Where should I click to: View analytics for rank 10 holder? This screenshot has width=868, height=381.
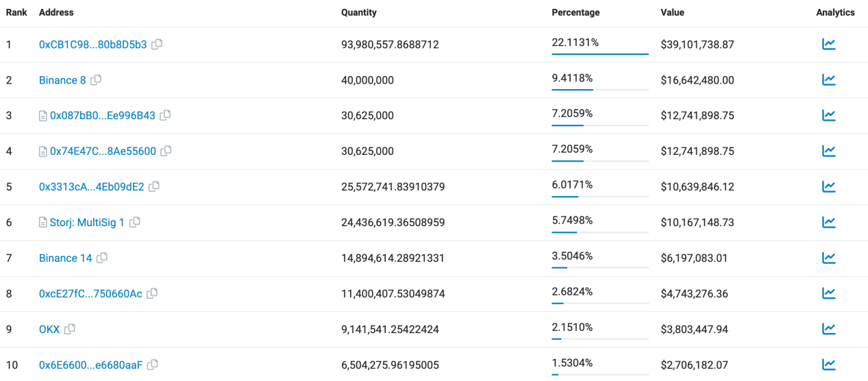click(x=828, y=365)
